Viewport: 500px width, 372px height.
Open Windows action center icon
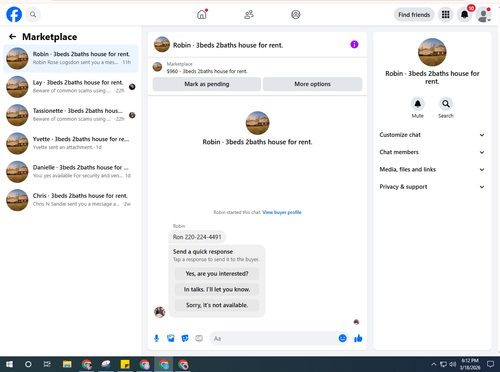(490, 364)
